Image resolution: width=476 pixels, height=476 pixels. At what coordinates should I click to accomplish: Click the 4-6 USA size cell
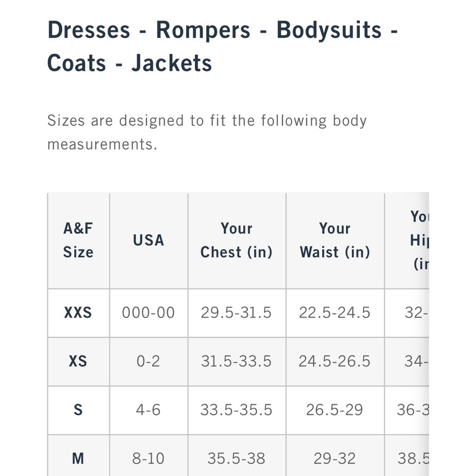pos(149,410)
